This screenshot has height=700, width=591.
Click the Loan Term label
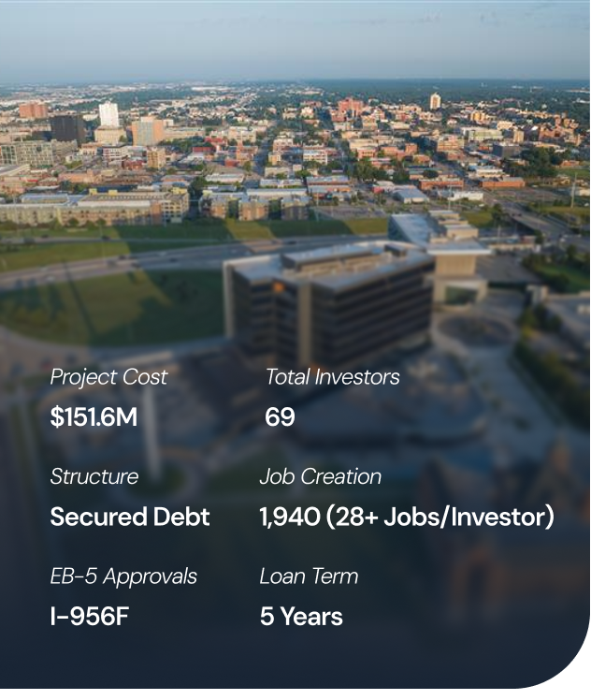point(309,576)
